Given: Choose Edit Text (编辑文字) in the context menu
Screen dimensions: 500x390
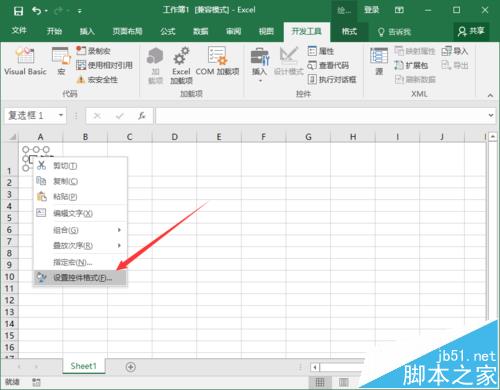Looking at the screenshot, I should (80, 213).
